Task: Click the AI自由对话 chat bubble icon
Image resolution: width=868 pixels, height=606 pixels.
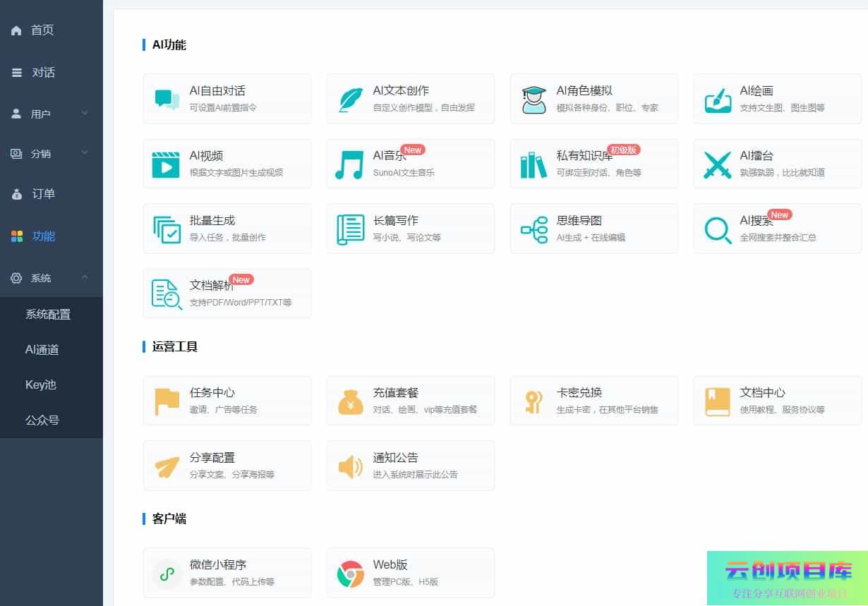Action: pyautogui.click(x=167, y=99)
